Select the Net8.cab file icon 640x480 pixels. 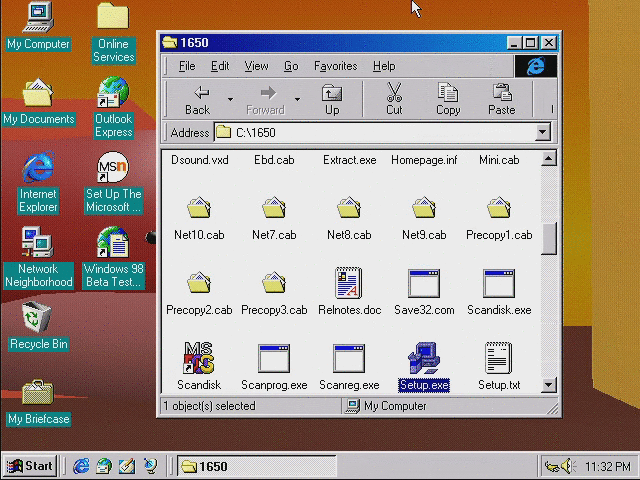[x=349, y=207]
